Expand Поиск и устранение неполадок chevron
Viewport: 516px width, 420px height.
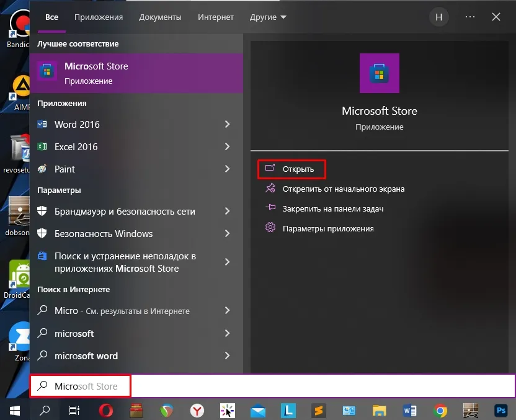(227, 262)
